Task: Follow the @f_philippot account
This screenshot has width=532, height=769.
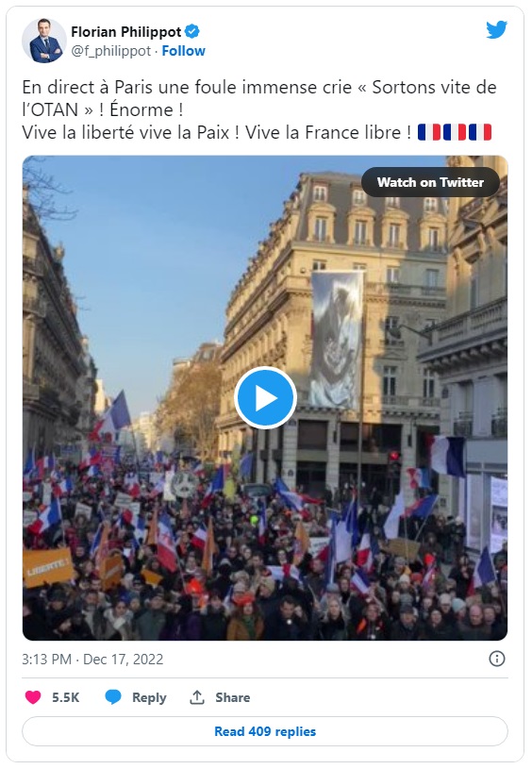Action: coord(183,51)
